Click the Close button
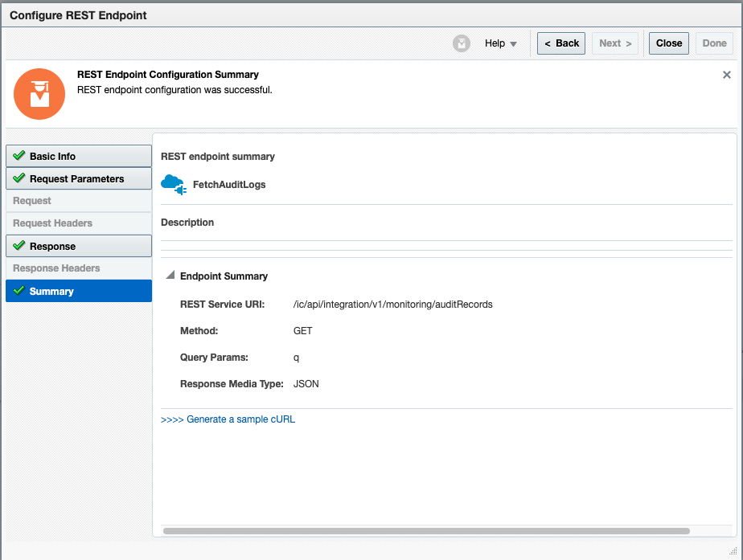 pos(668,43)
